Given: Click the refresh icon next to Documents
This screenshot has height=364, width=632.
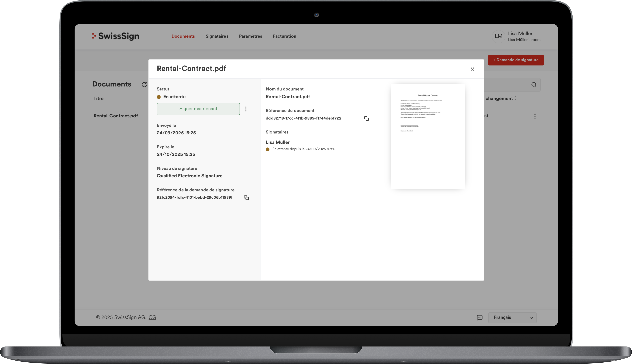Looking at the screenshot, I should click(x=144, y=85).
